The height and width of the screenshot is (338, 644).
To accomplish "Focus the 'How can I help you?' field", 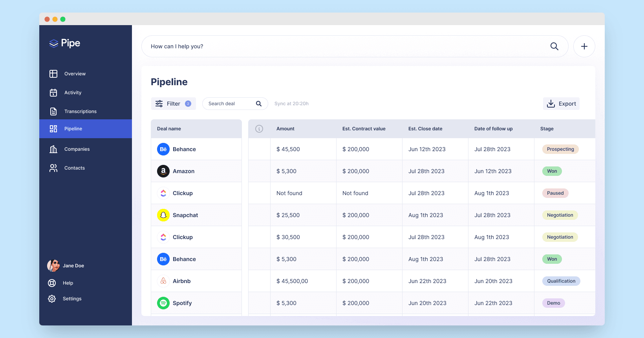I will tap(355, 46).
